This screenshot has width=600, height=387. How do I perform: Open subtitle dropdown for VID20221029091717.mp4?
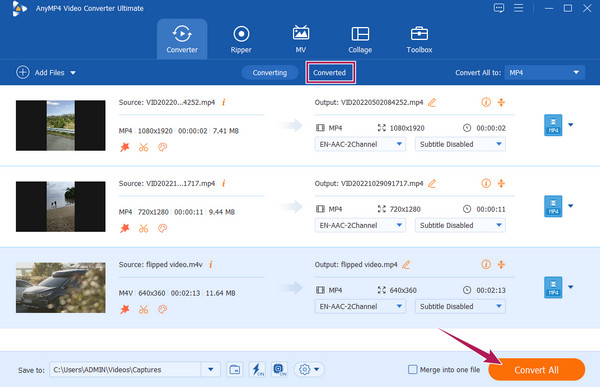(460, 225)
